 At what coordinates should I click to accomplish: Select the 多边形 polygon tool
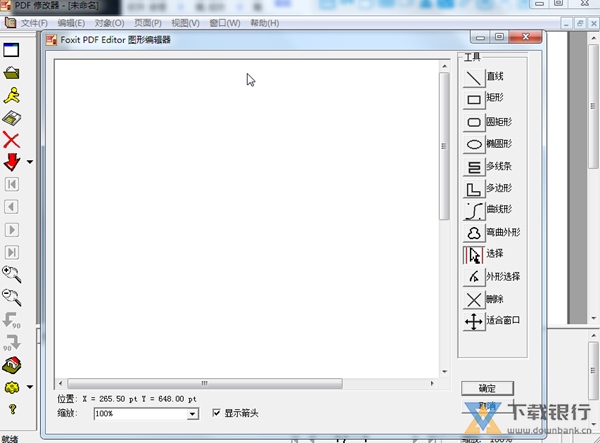pos(474,189)
